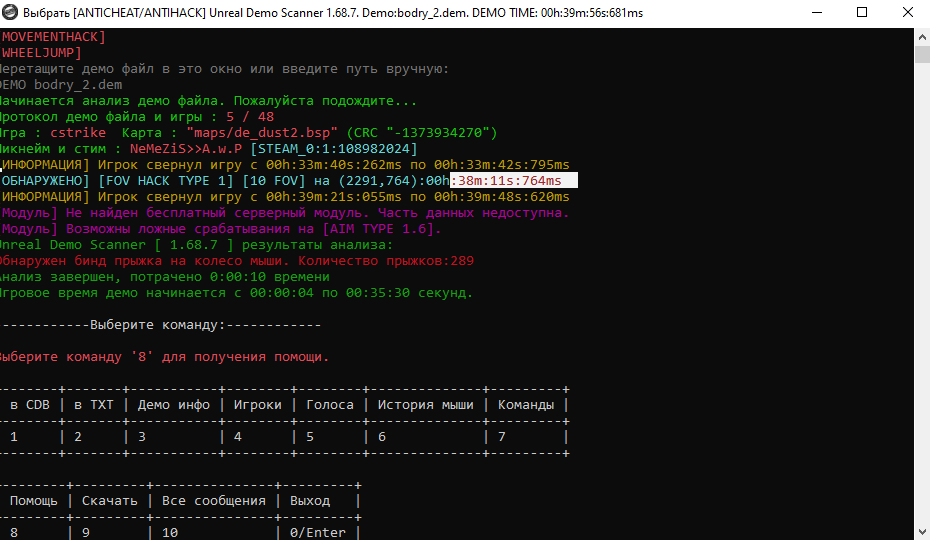The width and height of the screenshot is (930, 540).
Task: Click the 'Все сообщения' command cell
Action: (213, 500)
